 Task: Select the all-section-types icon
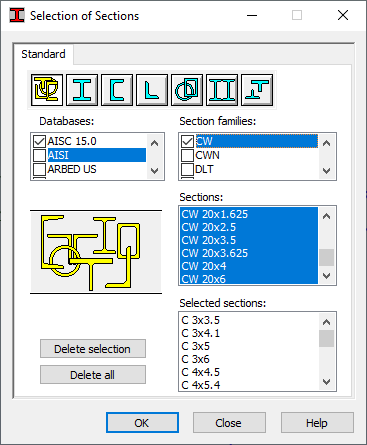47,90
